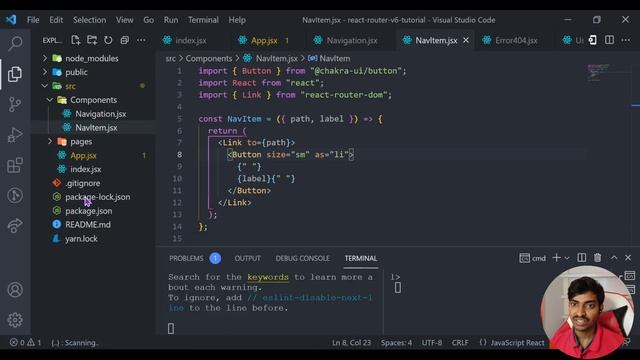Open the Explorer view icon
The height and width of the screenshot is (360, 640).
[15, 74]
